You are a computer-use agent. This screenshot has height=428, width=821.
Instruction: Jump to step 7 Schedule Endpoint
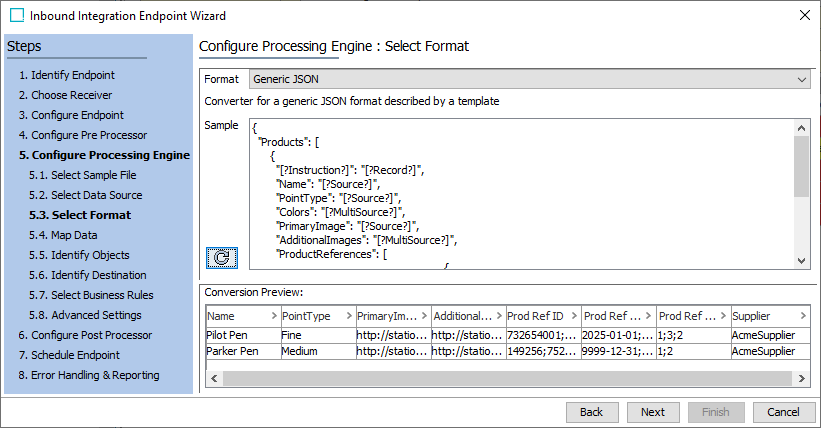(x=68, y=355)
